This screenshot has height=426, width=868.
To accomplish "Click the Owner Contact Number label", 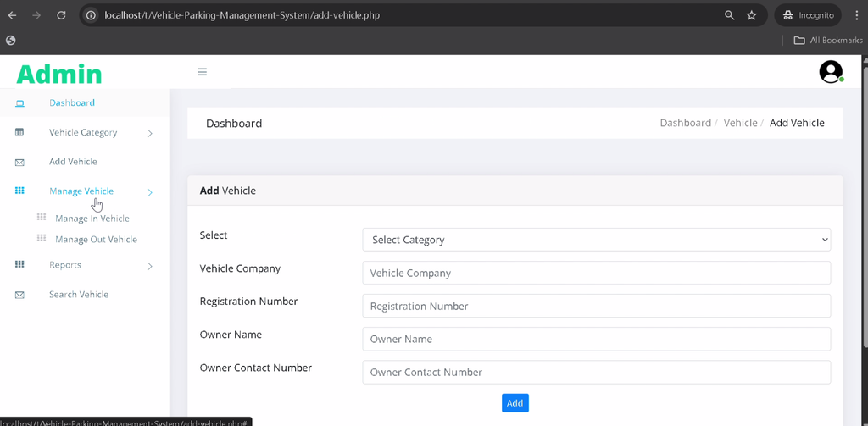I will click(256, 368).
